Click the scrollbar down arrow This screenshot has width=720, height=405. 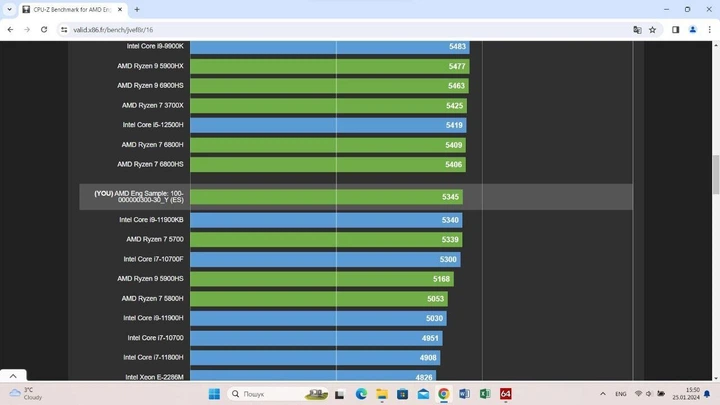point(716,378)
